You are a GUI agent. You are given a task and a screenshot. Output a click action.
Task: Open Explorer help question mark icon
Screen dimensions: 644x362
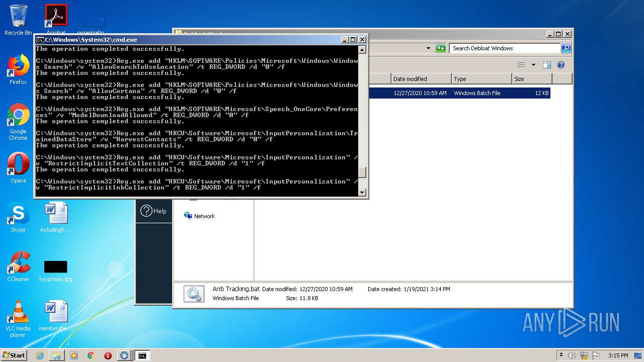pyautogui.click(x=561, y=65)
